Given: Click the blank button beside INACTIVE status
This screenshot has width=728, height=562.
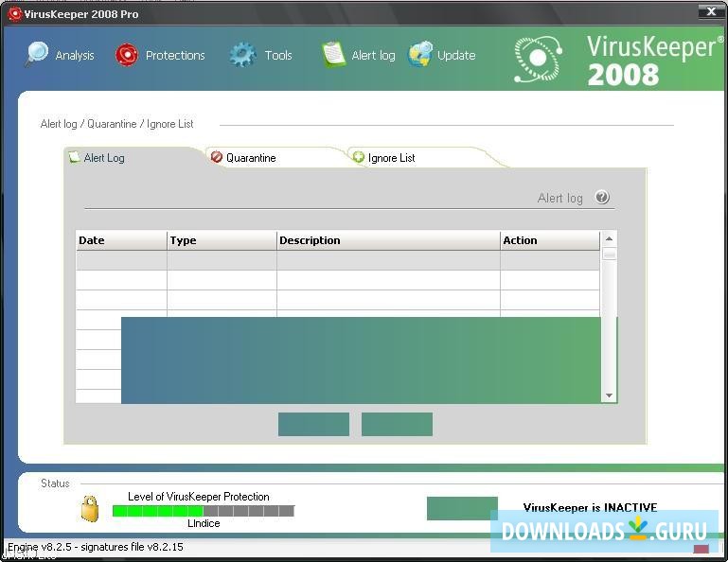Looking at the screenshot, I should tap(462, 509).
